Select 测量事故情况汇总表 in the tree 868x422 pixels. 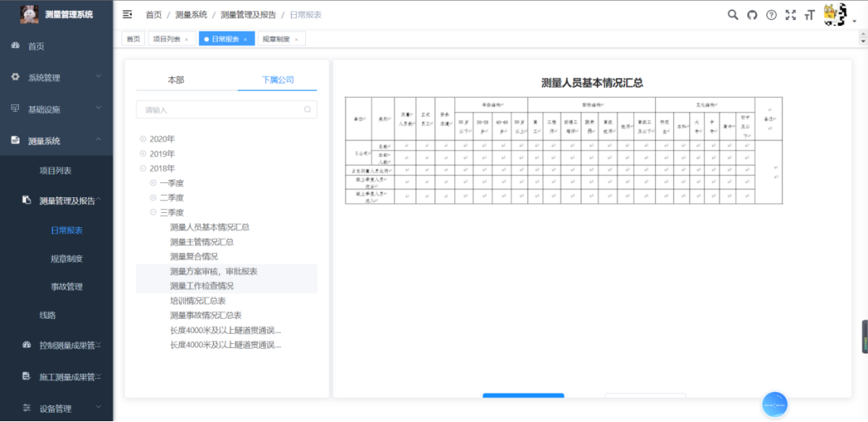click(206, 315)
